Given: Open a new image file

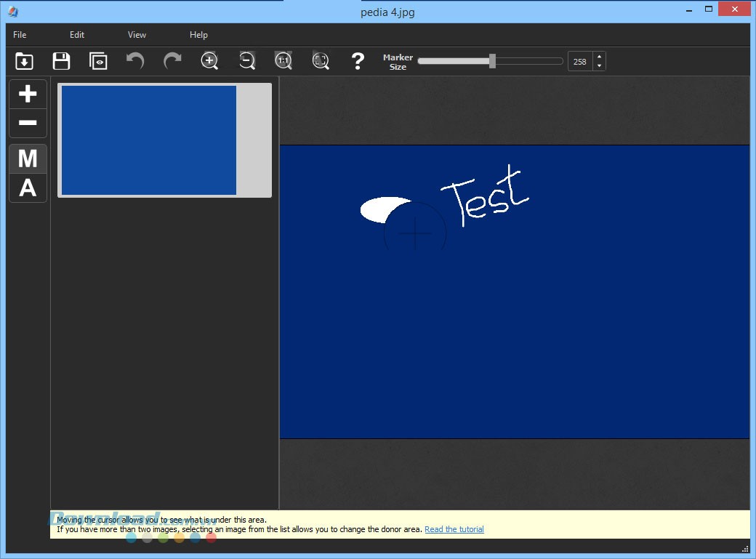Looking at the screenshot, I should click(x=24, y=61).
